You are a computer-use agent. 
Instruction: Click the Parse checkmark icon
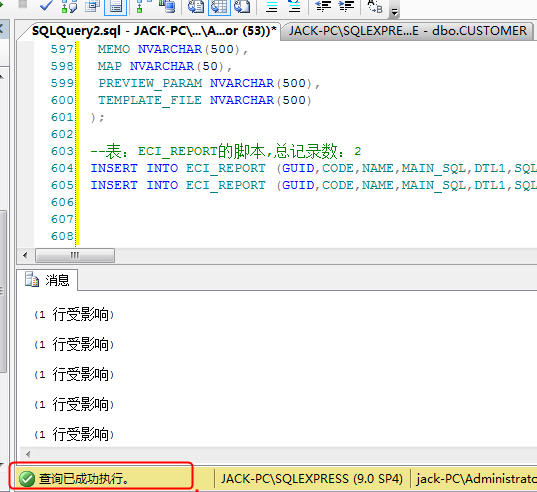tap(46, 6)
